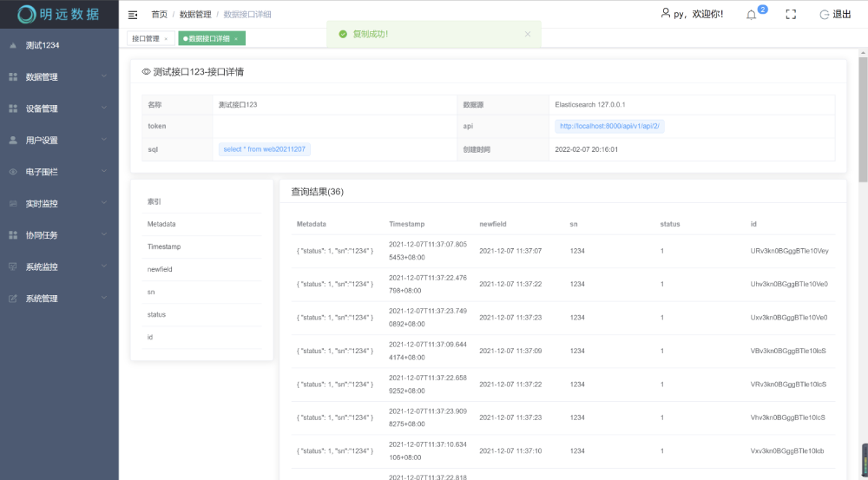Open the 电子围栏 sidebar menu
868x480 pixels.
59,172
